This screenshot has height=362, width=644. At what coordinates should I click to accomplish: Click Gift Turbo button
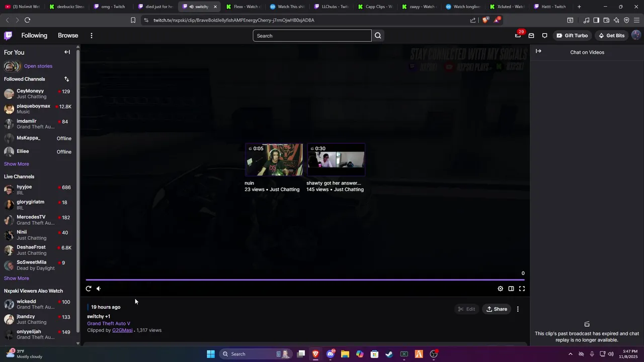coord(572,36)
